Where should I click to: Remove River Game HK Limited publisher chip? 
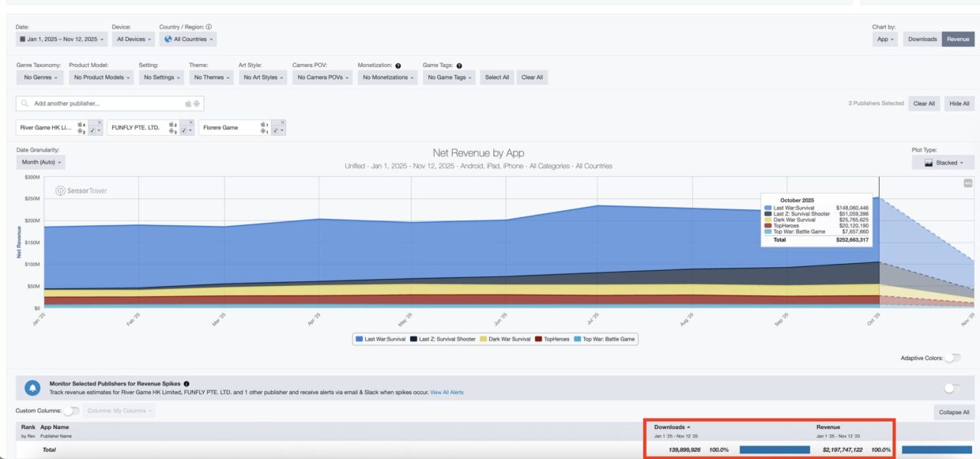click(99, 122)
